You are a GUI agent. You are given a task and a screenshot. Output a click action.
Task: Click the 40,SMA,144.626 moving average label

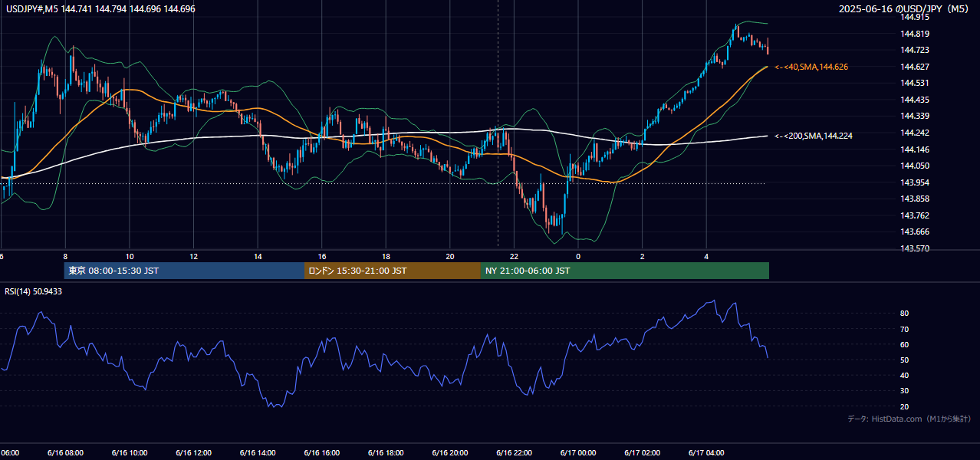pyautogui.click(x=811, y=67)
